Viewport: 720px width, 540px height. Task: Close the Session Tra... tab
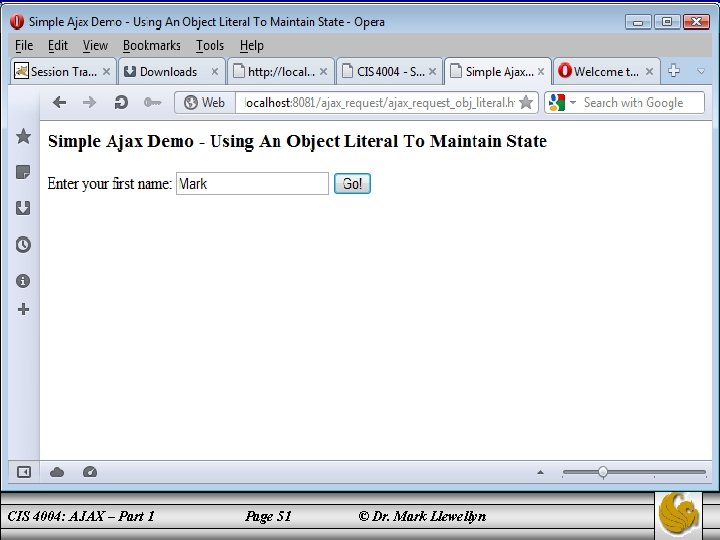[x=107, y=72]
